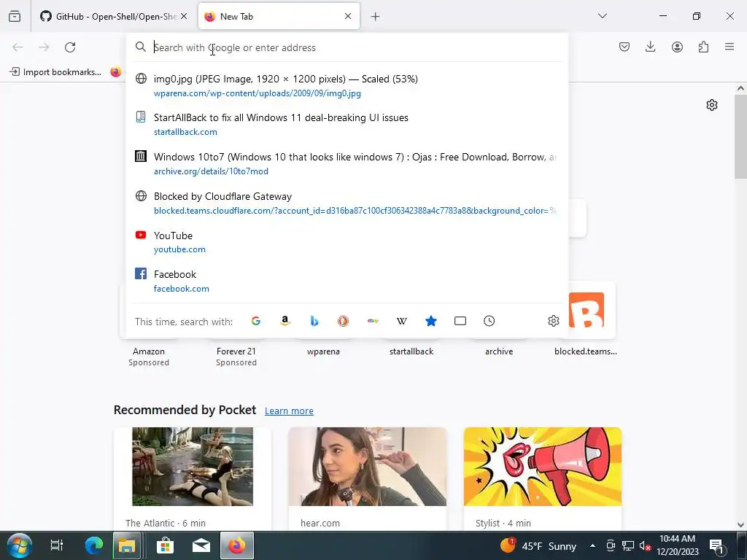
Task: Open Mail app from taskbar
Action: [x=201, y=545]
